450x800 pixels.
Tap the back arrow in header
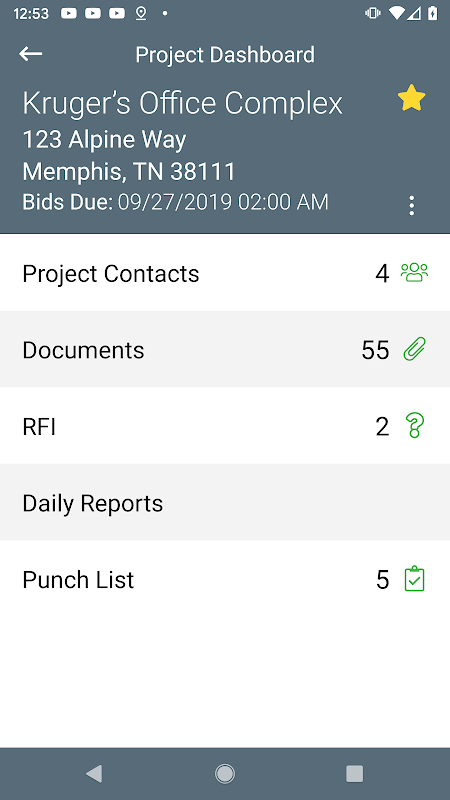point(31,54)
